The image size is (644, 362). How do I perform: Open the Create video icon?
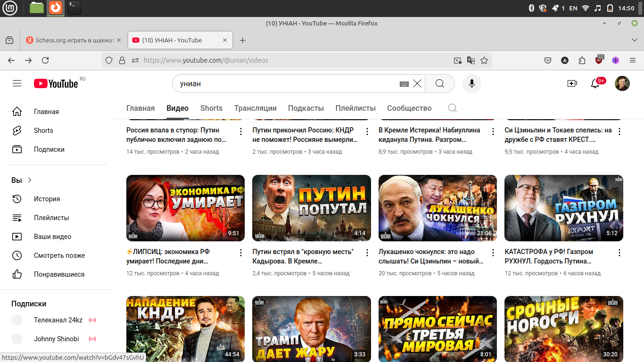[572, 83]
